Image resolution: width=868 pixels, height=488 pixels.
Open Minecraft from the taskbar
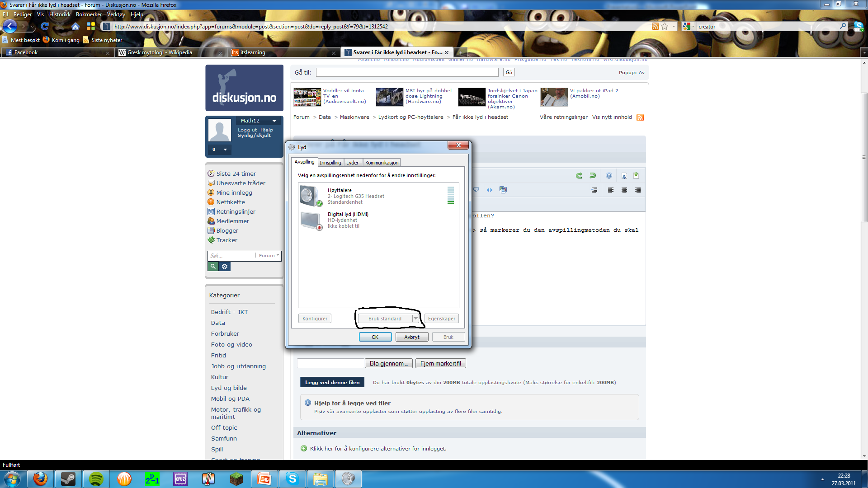click(x=236, y=479)
